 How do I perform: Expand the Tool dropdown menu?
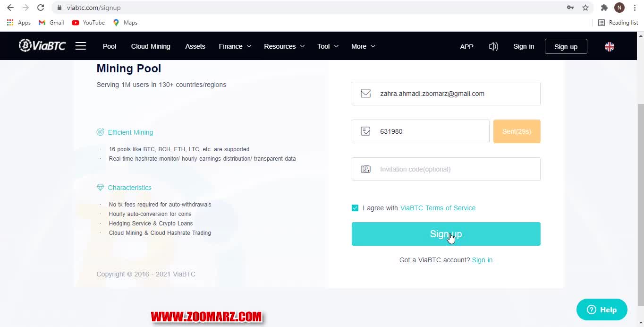(328, 46)
